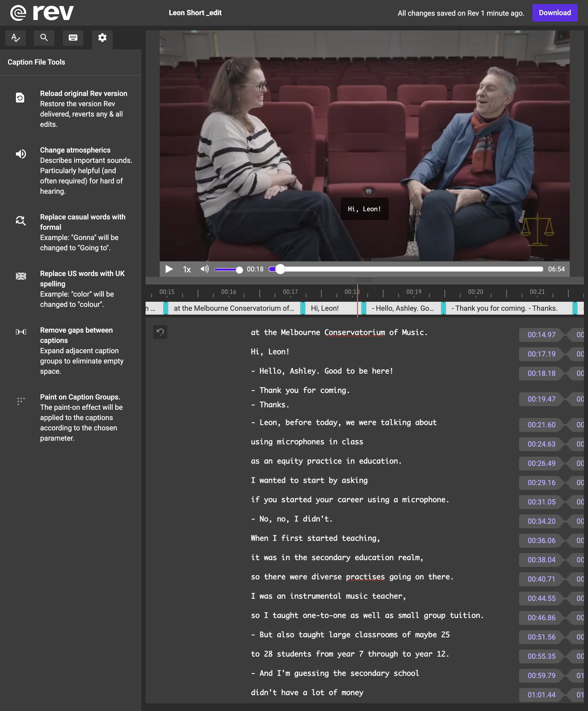The height and width of the screenshot is (711, 588).
Task: Click the 00:19.47 start timestamp
Action: (541, 399)
